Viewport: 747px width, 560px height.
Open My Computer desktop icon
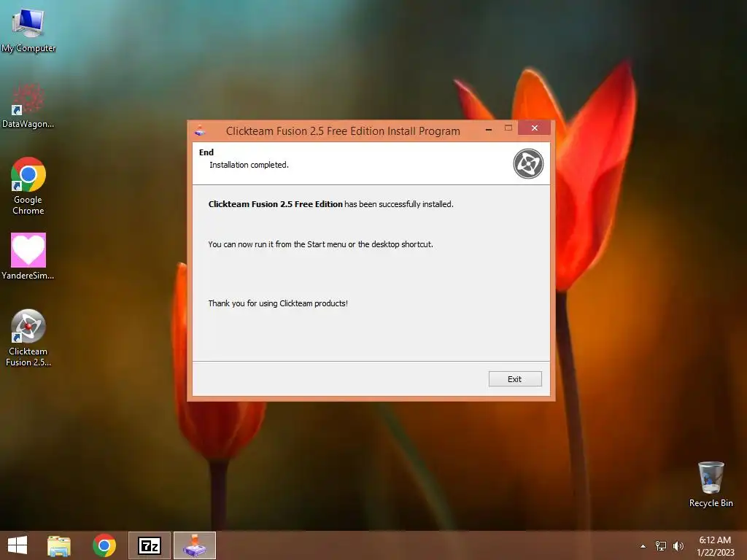coord(28,29)
